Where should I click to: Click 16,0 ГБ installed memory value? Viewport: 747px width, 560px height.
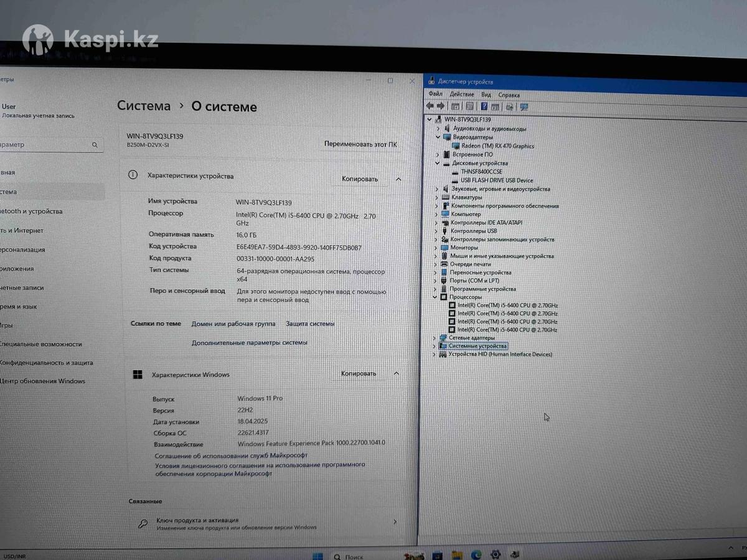pos(247,235)
